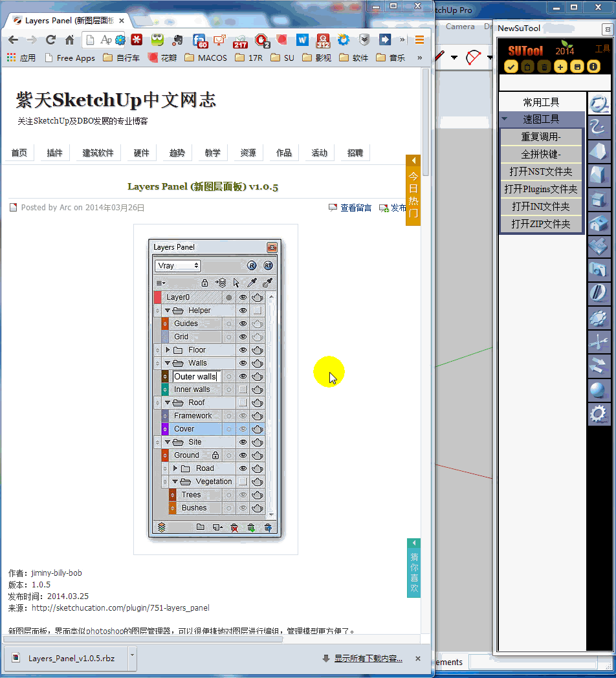The image size is (616, 678).
Task: Click the SUTool checkmark confirm icon
Action: (511, 67)
